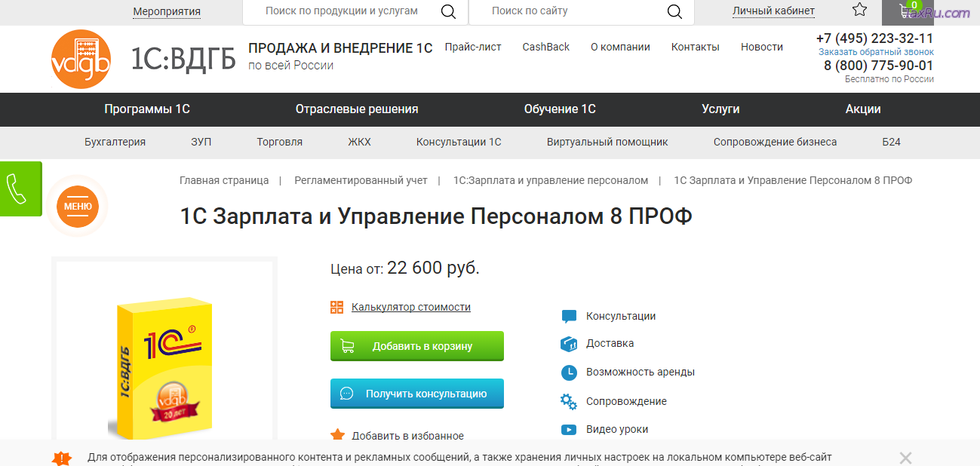
Task: Open the Прайс-лист page
Action: pos(473,47)
